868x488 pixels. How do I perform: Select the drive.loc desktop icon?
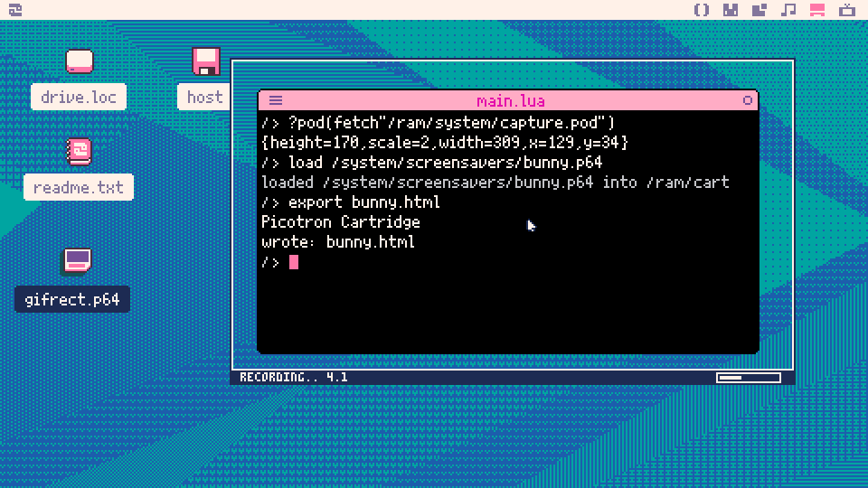pyautogui.click(x=80, y=61)
